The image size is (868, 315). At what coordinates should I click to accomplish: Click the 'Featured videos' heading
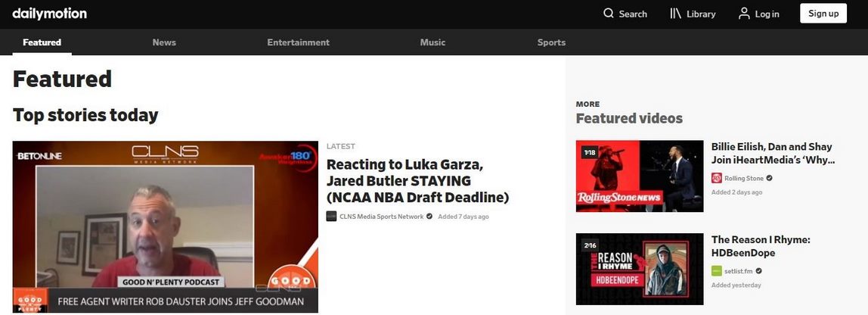click(629, 118)
